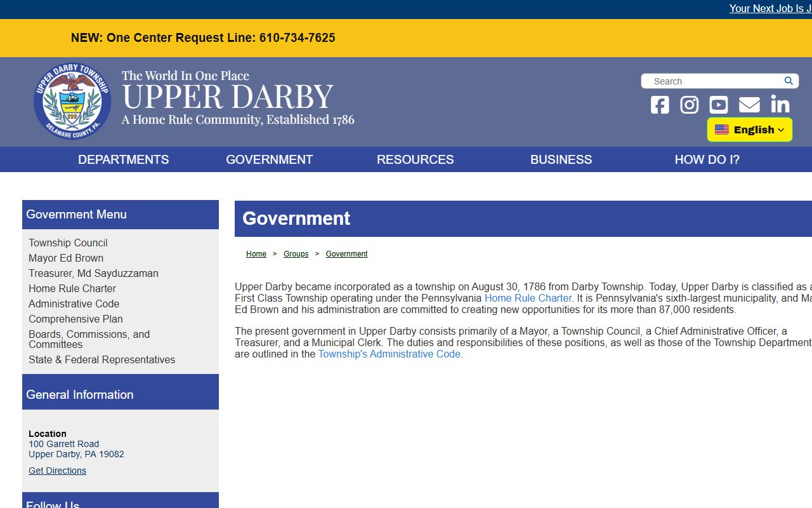Image resolution: width=812 pixels, height=508 pixels.
Task: Open Administrative Code sidebar link
Action: click(x=74, y=304)
